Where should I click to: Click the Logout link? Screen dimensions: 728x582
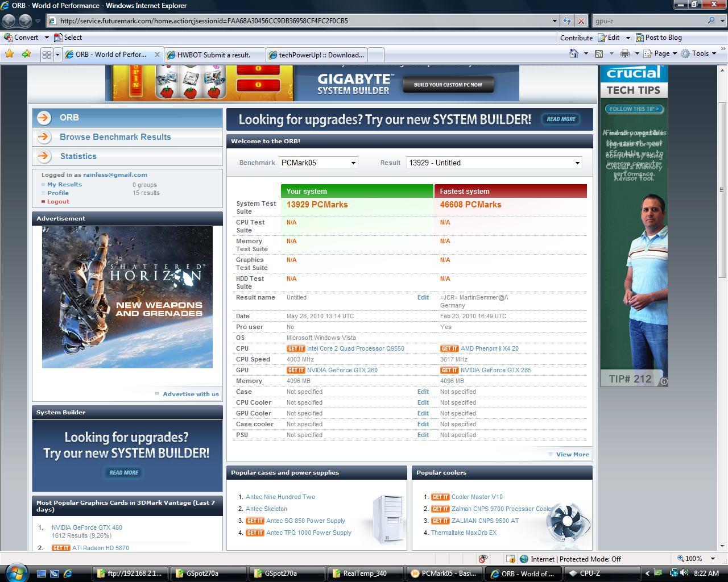(x=58, y=201)
